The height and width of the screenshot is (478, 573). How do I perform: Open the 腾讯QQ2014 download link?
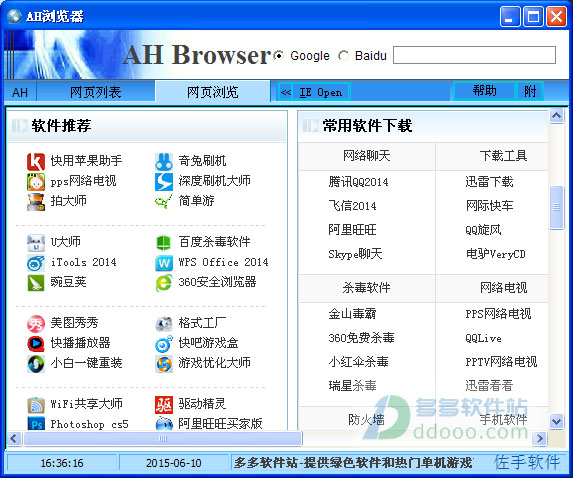point(358,182)
